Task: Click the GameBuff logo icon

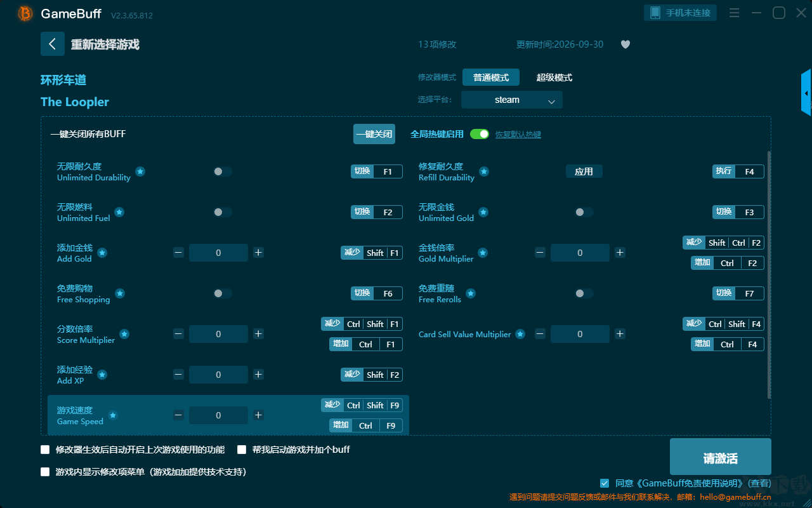Action: (25, 13)
